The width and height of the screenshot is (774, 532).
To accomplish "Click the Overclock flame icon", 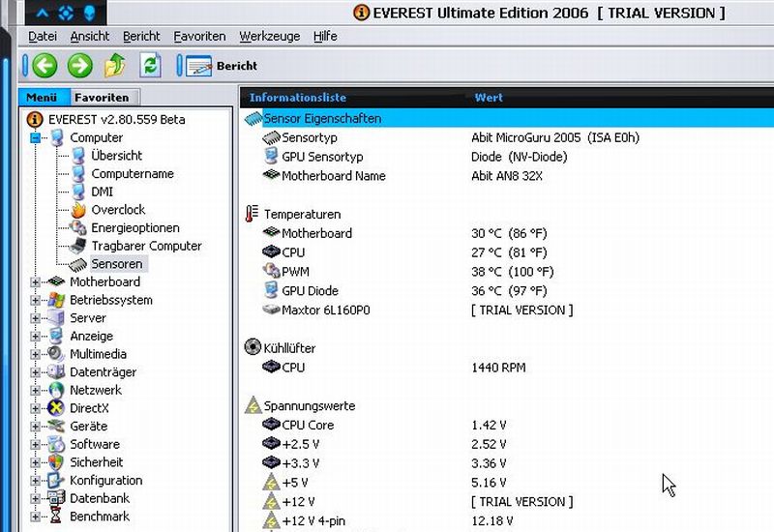I will 78,210.
